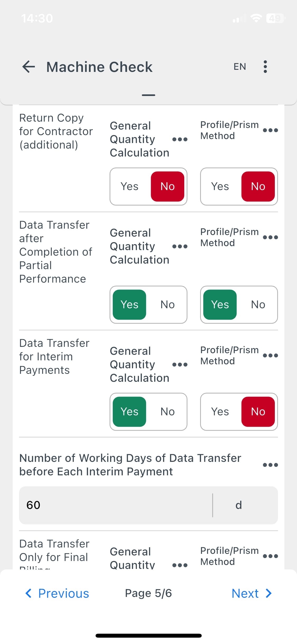This screenshot has width=297, height=644.
Task: Go to Previous page
Action: [57, 594]
